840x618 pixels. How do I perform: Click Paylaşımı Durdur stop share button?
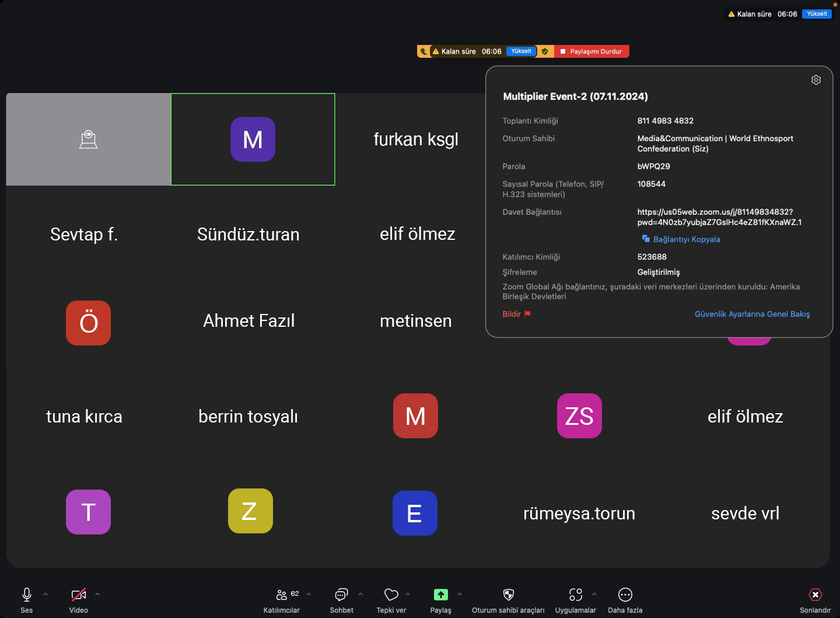(591, 51)
